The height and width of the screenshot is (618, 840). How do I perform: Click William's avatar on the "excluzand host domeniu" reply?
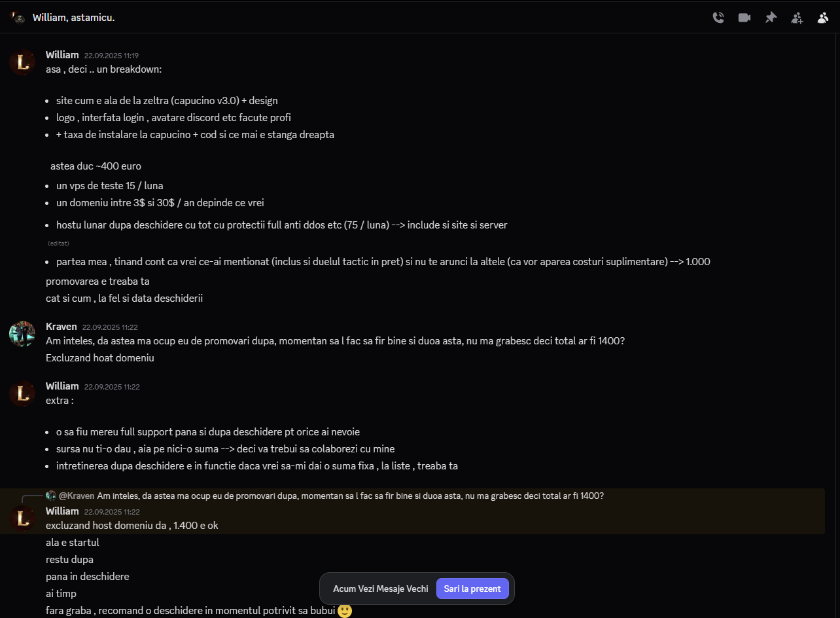[x=22, y=518]
